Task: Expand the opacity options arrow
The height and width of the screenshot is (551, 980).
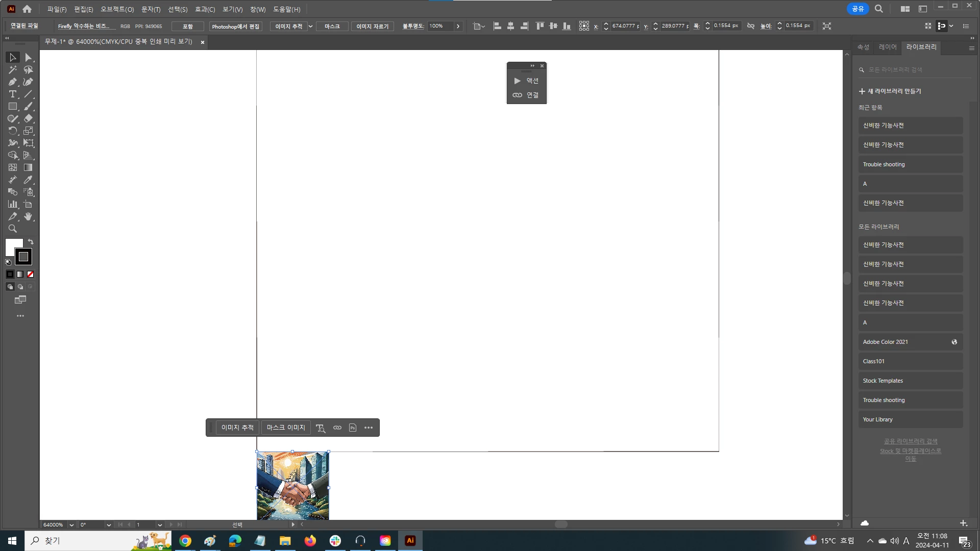Action: coord(458,26)
